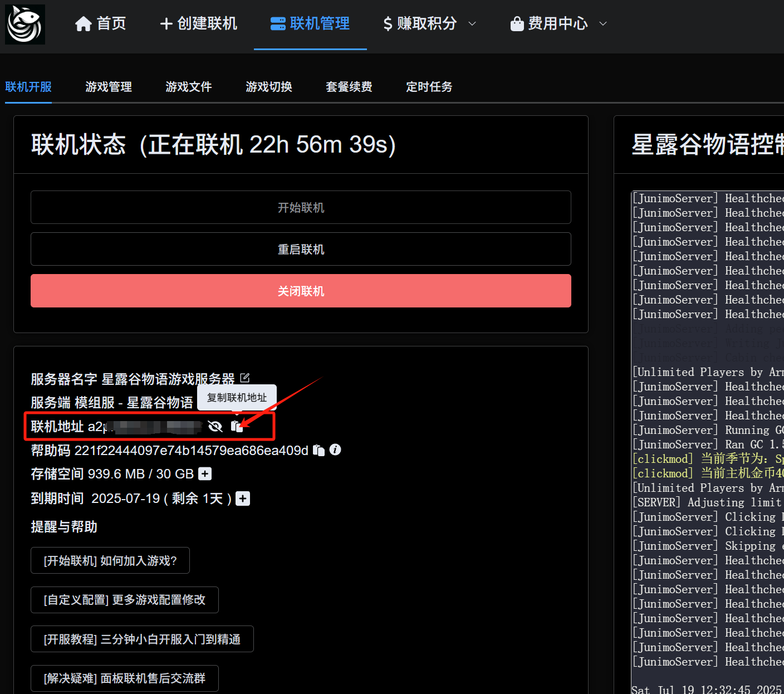Switch to the 游戏管理 tab

point(109,87)
